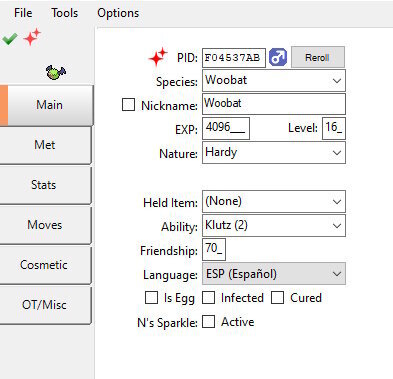This screenshot has height=379, width=393.
Task: Open the Language dropdown showing ESP
Action: (x=274, y=274)
